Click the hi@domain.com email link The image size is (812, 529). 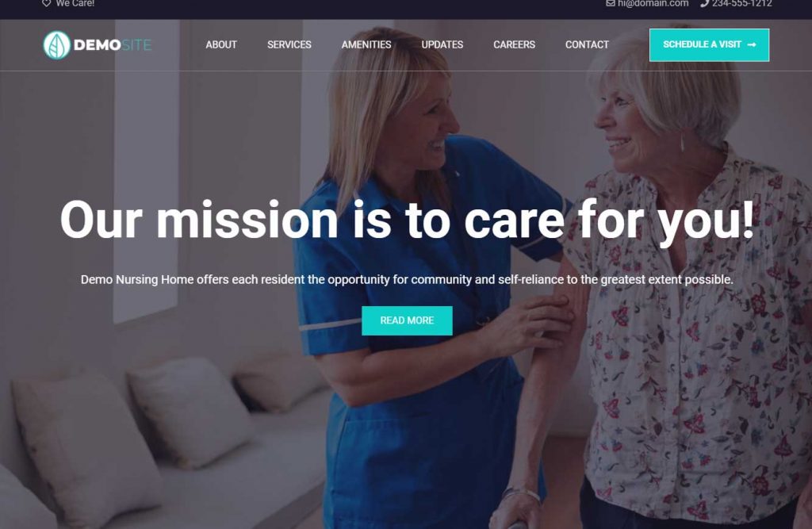point(653,3)
